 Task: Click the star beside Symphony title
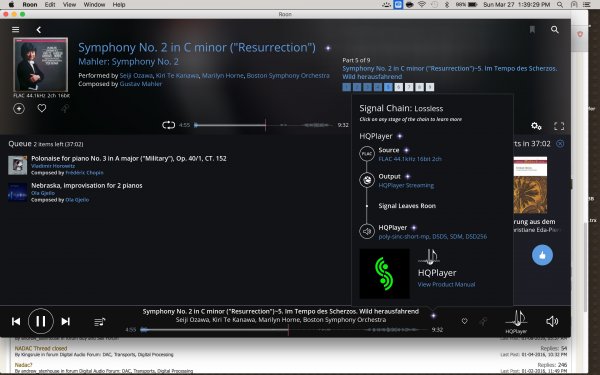pos(328,48)
